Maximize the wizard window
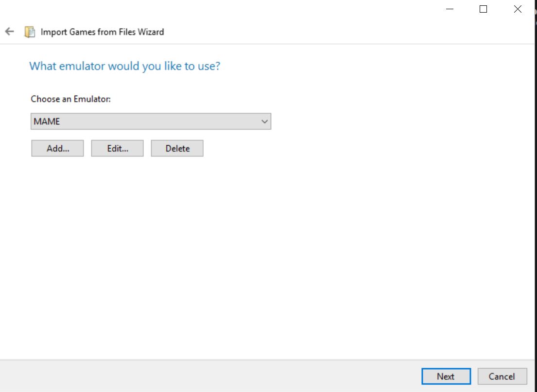This screenshot has height=392, width=537. coord(483,9)
